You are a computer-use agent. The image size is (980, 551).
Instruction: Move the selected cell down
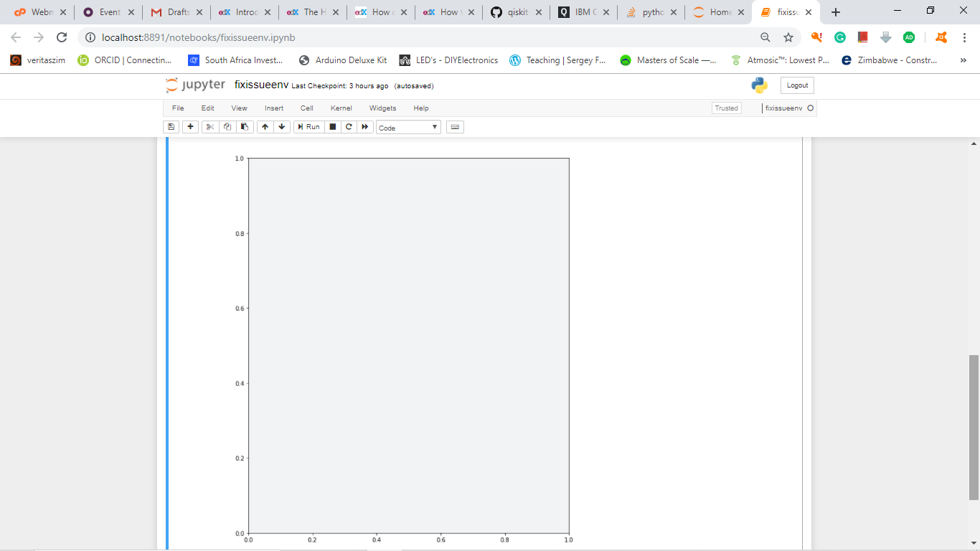(x=282, y=127)
